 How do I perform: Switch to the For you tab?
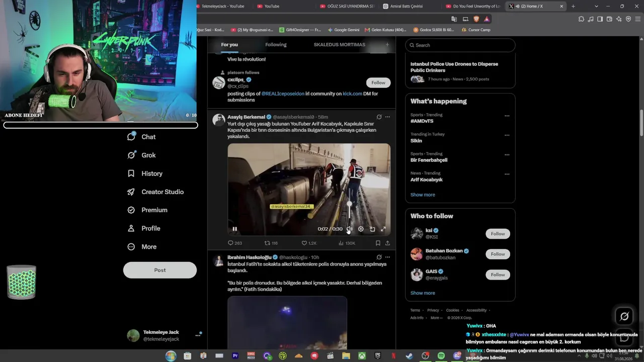229,45
